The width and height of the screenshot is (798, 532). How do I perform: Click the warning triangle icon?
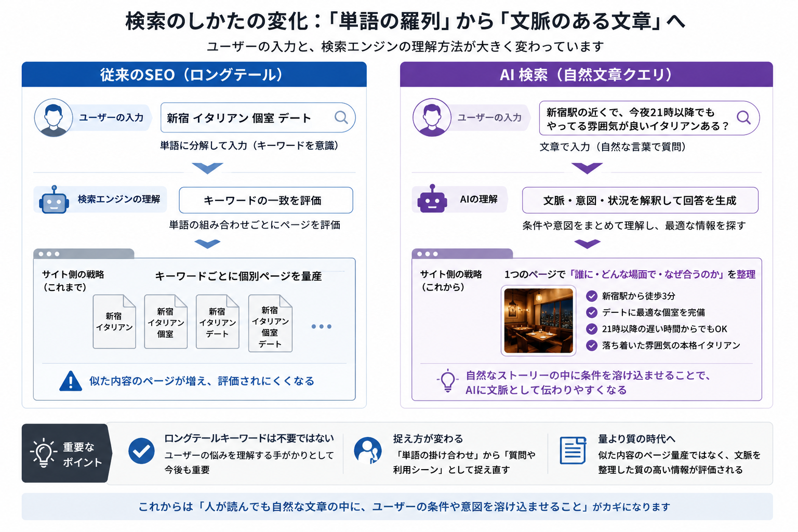pos(71,381)
